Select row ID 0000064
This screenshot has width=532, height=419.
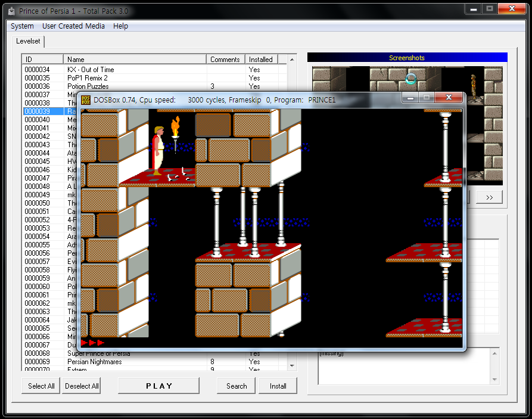[x=37, y=320]
